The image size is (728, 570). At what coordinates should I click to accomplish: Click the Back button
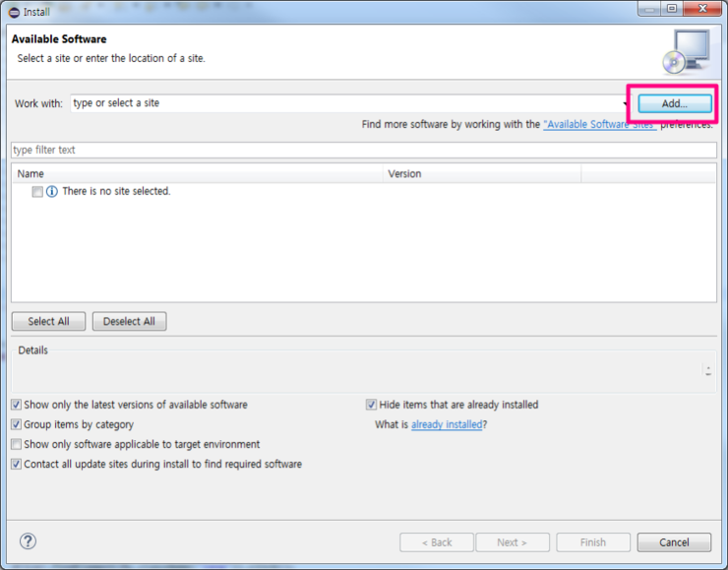[x=437, y=542]
